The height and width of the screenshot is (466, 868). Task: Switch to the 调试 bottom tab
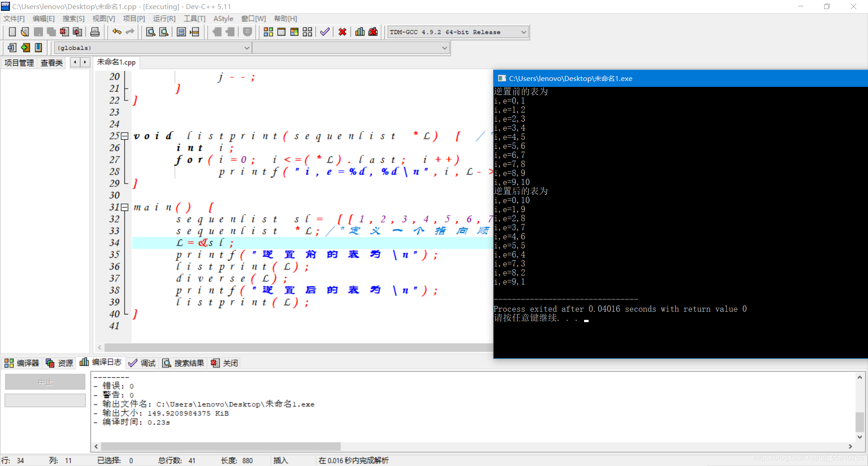coord(142,363)
